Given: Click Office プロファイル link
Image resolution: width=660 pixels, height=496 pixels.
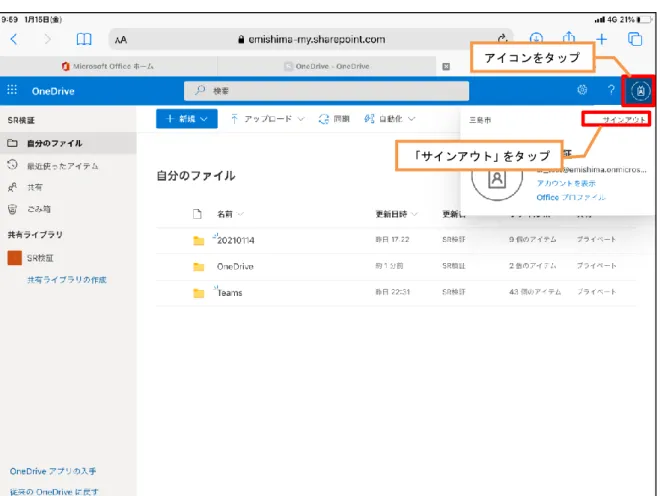Looking at the screenshot, I should pos(571,197).
